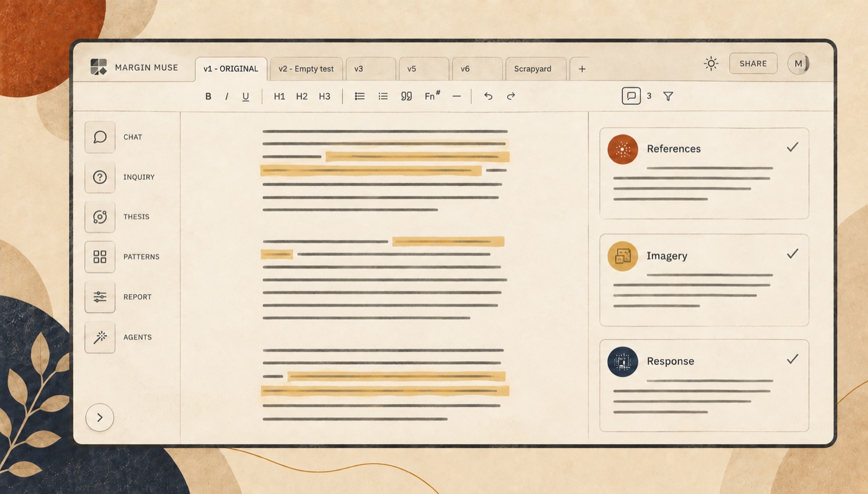Expand the sidebar with chevron button
The width and height of the screenshot is (868, 494).
point(100,417)
